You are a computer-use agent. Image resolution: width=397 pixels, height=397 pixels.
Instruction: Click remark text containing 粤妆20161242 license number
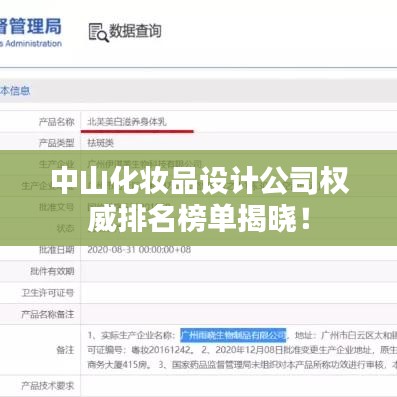[x=139, y=350]
